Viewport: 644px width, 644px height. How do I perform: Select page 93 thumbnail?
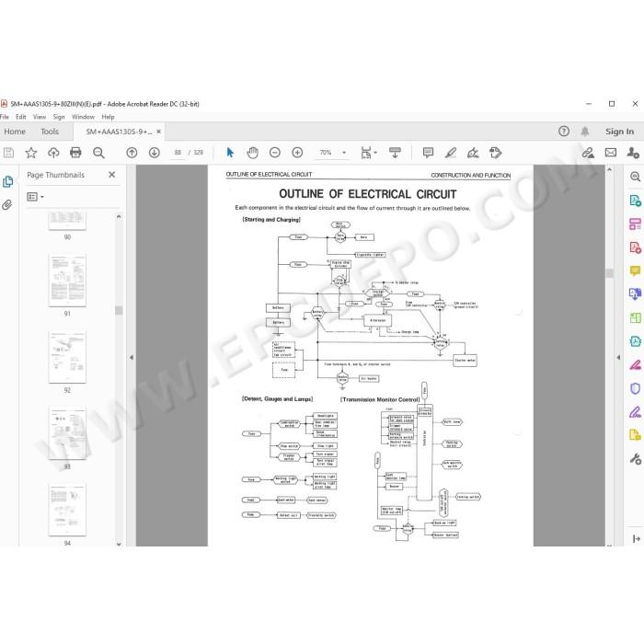67,433
